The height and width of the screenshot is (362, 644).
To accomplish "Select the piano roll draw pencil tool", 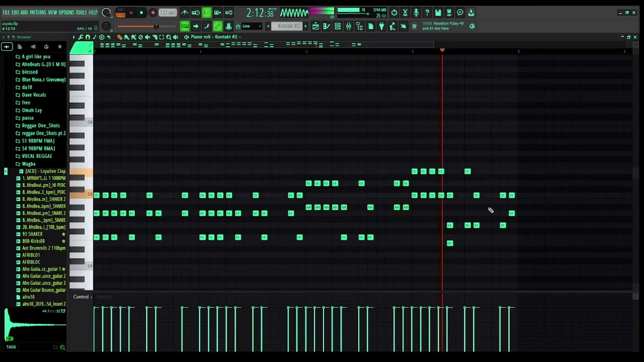I will coord(120,37).
